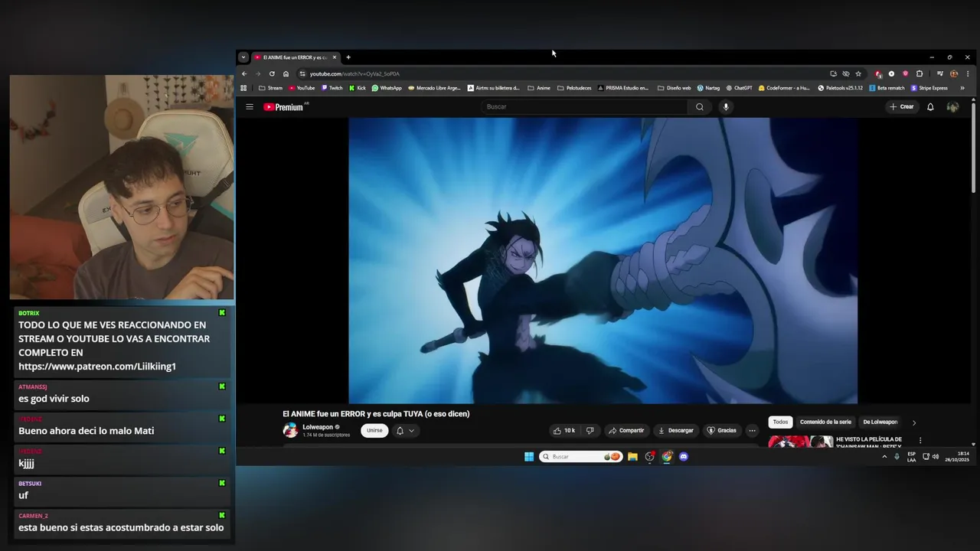Open the Diseño web bookmarks folder
This screenshot has height=551, width=980.
[x=674, y=88]
